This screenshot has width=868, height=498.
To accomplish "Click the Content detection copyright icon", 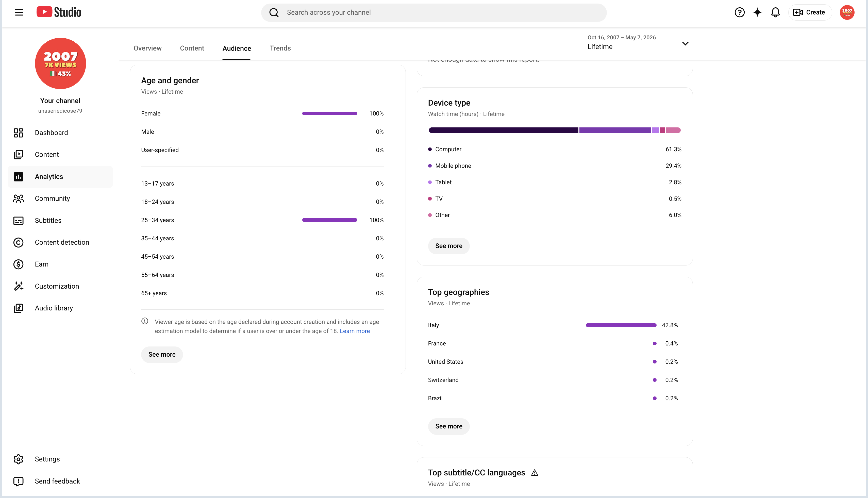I will 19,242.
